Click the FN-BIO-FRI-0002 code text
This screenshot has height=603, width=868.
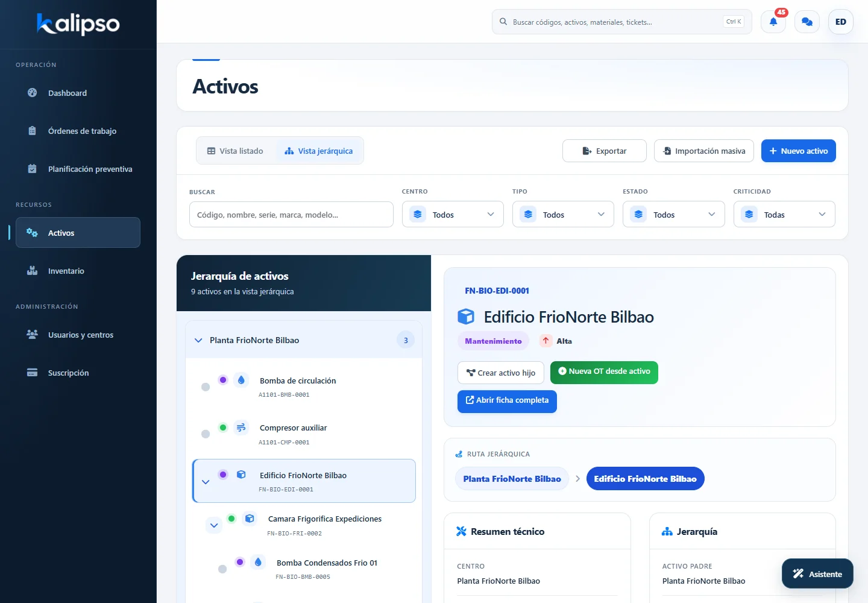click(294, 533)
